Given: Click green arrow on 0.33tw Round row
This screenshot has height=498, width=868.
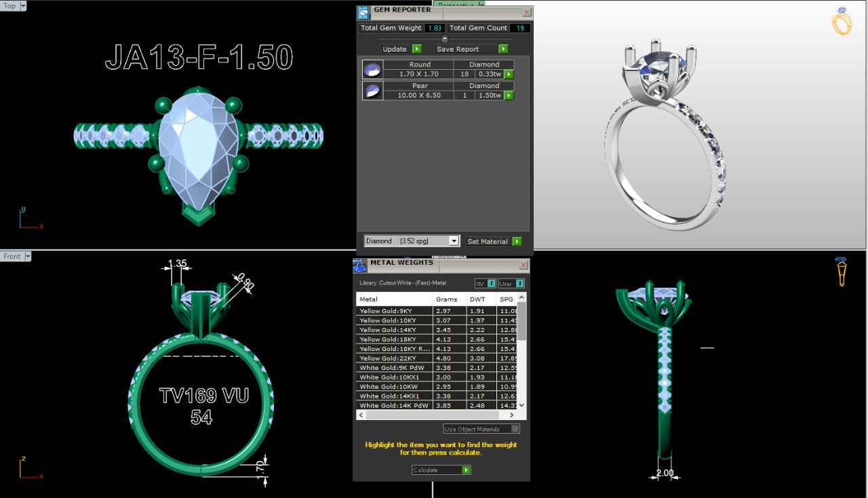Looking at the screenshot, I should tap(509, 74).
